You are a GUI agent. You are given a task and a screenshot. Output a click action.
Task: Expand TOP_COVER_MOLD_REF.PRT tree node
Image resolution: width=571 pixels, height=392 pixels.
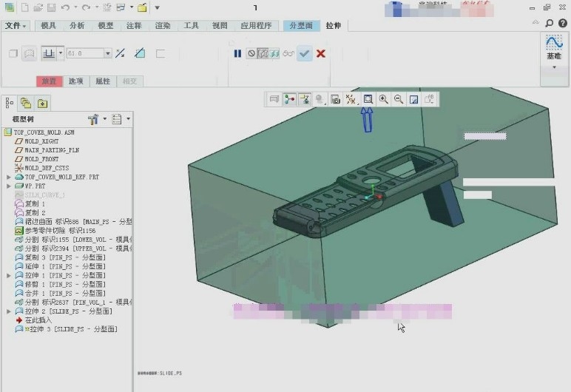point(9,177)
